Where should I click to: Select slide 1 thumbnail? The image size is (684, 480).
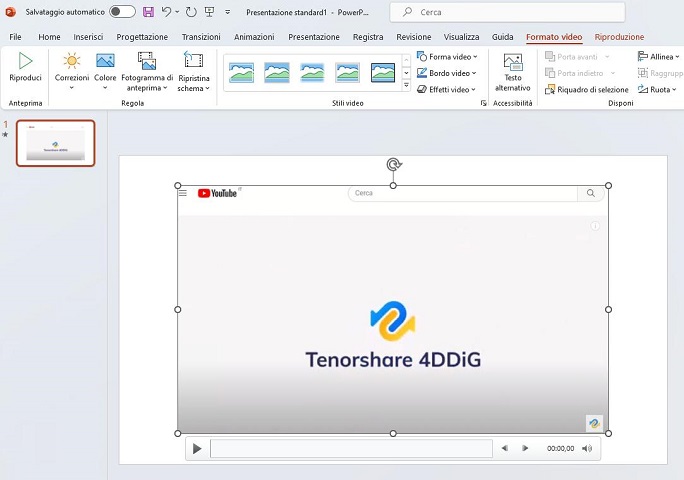pyautogui.click(x=55, y=143)
